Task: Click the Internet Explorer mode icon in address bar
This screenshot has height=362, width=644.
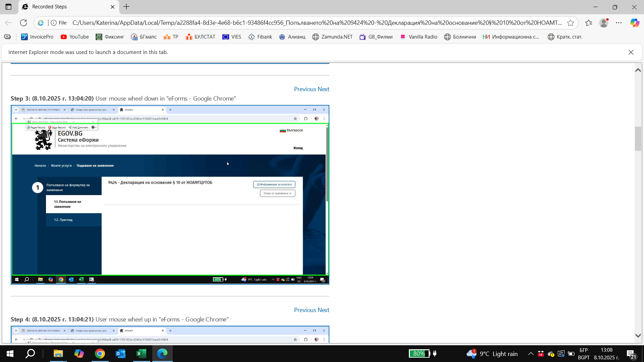Action: [x=41, y=23]
